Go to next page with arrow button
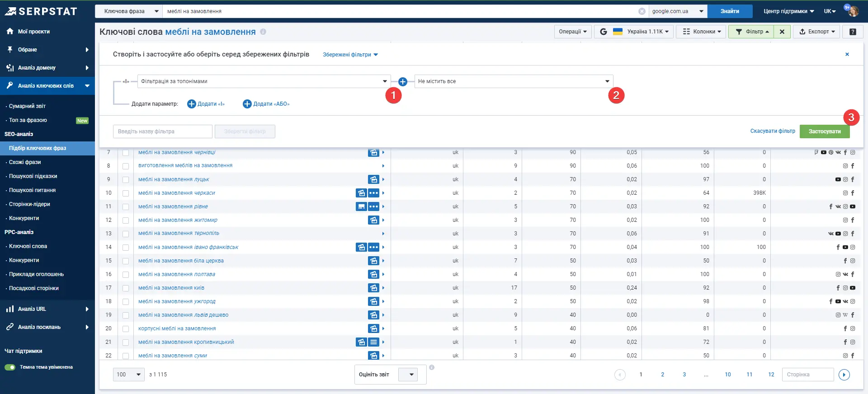 [844, 375]
